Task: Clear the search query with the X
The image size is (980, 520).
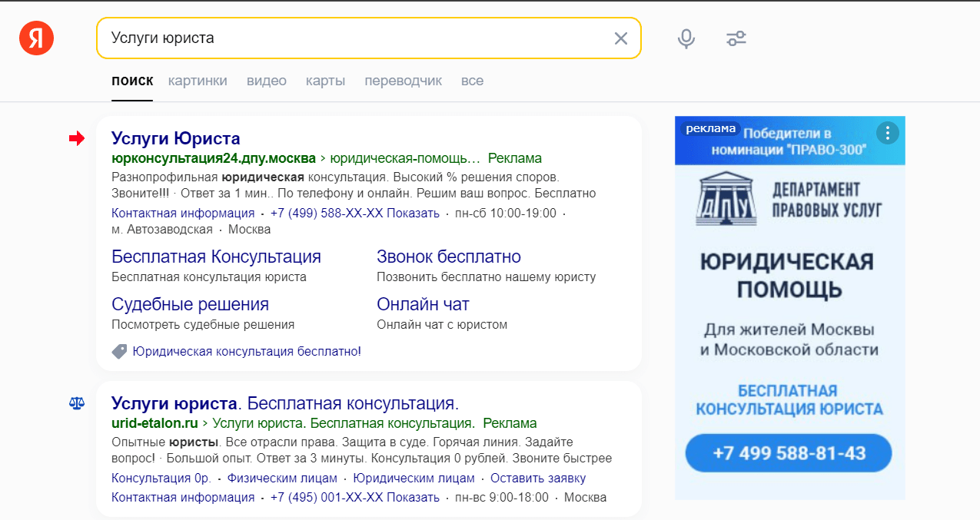Action: click(x=621, y=38)
